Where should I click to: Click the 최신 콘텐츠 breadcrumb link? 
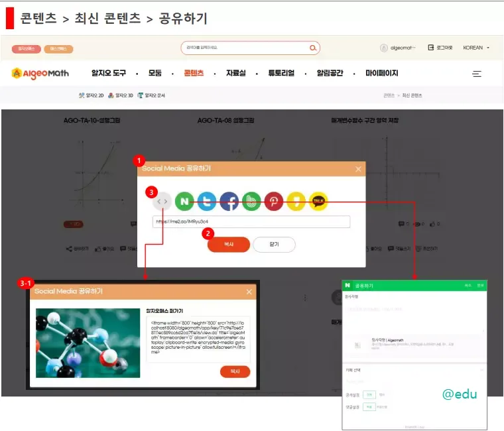412,95
